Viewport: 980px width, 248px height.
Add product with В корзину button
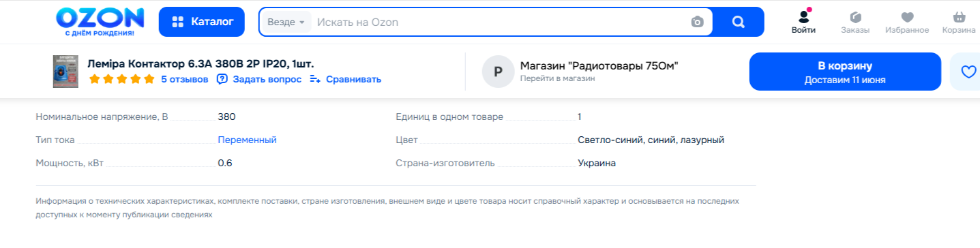pyautogui.click(x=845, y=72)
